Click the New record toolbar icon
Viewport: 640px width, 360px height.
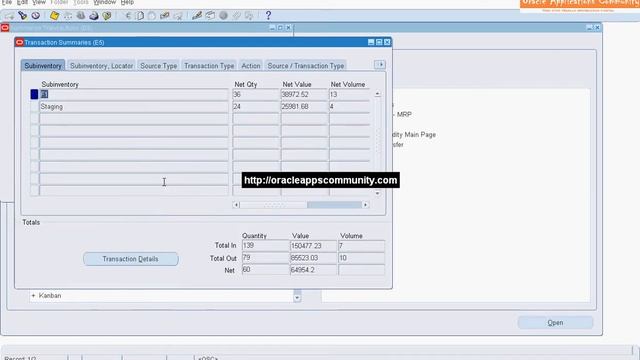click(x=9, y=16)
